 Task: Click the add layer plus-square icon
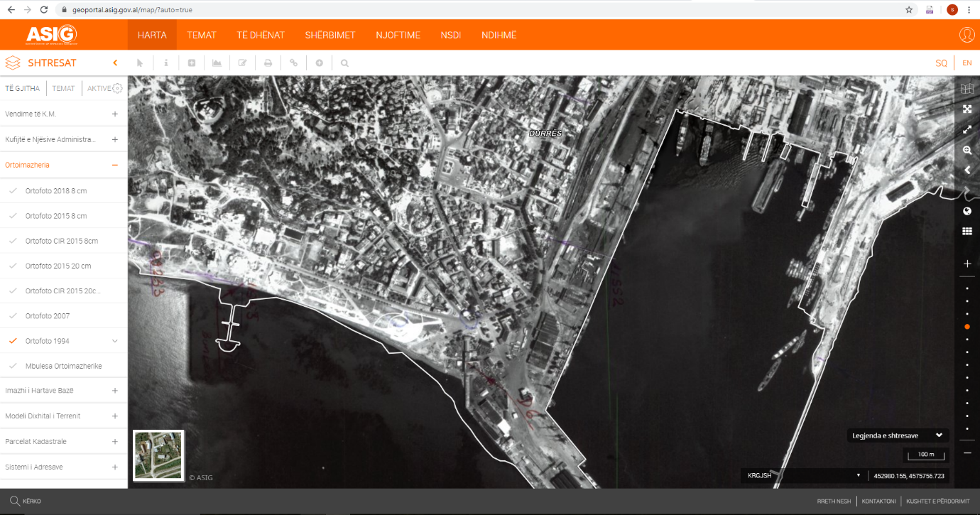pyautogui.click(x=192, y=63)
